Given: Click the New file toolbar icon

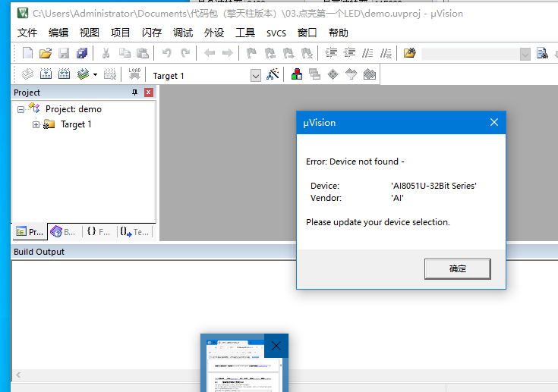Looking at the screenshot, I should (27, 53).
